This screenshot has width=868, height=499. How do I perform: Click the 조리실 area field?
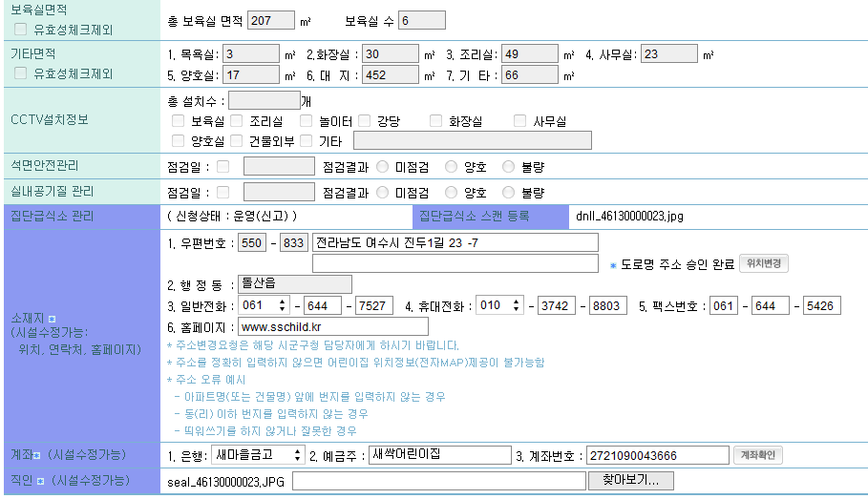coord(530,54)
